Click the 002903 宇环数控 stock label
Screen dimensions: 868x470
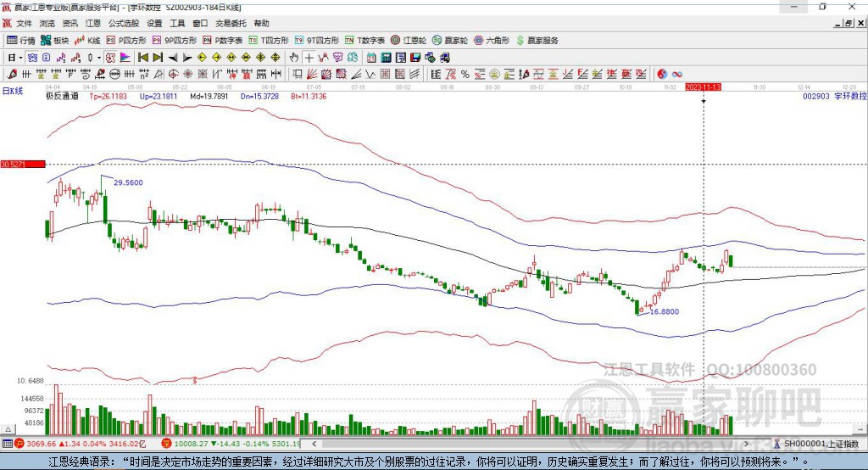click(835, 96)
